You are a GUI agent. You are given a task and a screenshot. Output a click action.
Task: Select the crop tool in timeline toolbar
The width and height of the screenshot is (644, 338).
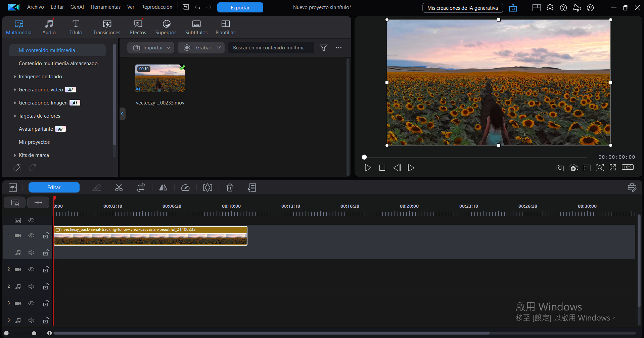point(141,187)
